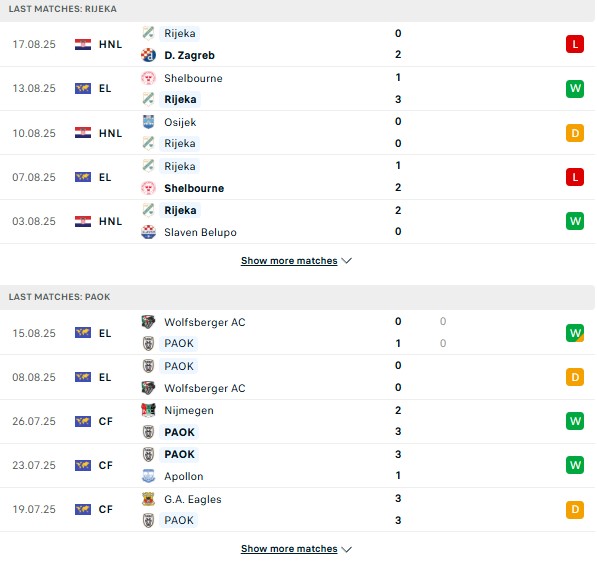Viewport: 597px width, 569px height.
Task: Click the Wolfsberger AC crest on 15.08.25
Action: [x=148, y=322]
